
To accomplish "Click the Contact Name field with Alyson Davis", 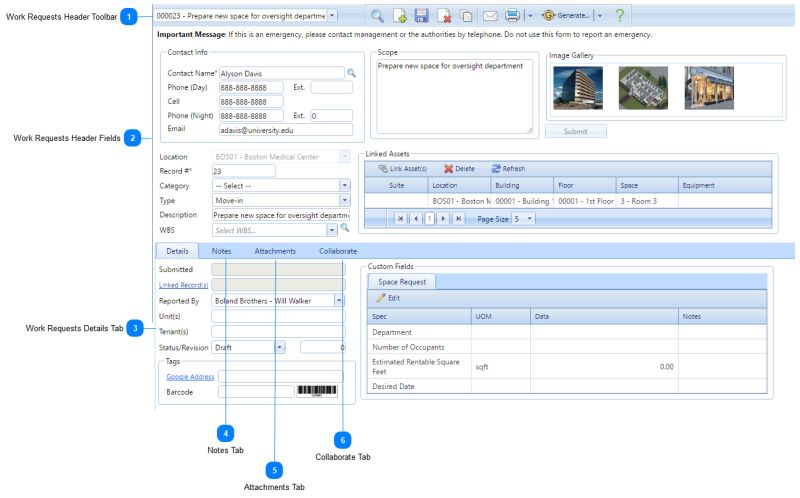I will [282, 73].
